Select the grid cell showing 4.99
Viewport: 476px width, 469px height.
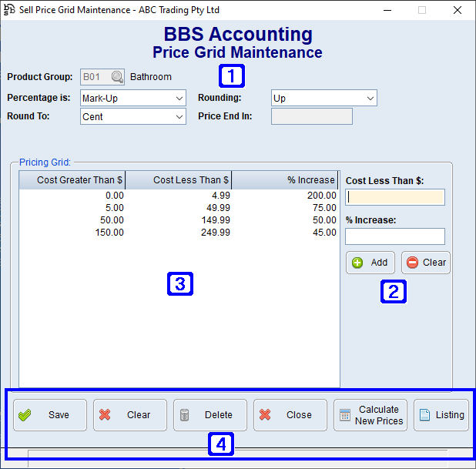[x=221, y=196]
